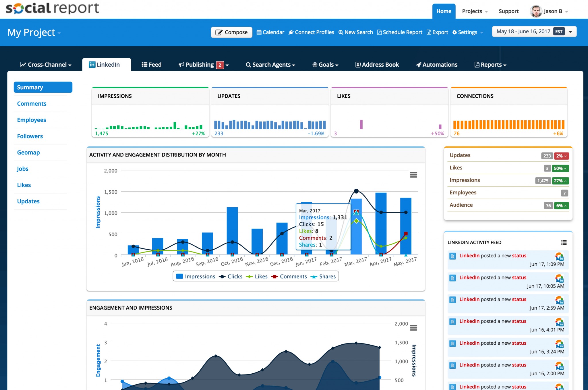Click the Compose button

tap(231, 32)
